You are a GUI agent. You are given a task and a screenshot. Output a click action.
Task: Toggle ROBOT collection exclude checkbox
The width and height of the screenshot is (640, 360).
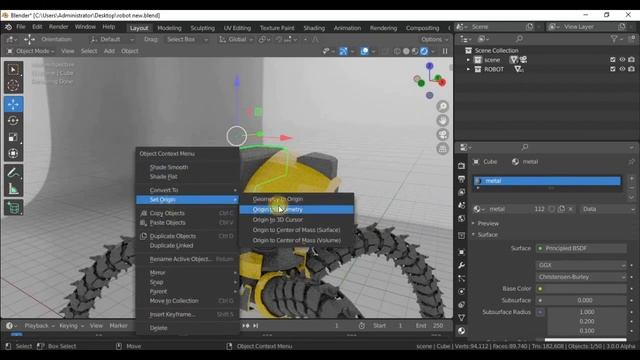pos(613,69)
